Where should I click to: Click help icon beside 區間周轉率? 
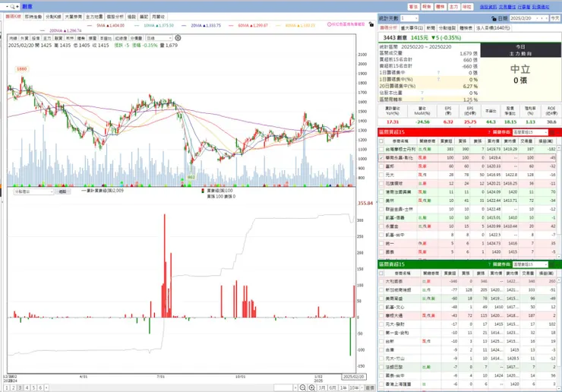tap(421, 100)
